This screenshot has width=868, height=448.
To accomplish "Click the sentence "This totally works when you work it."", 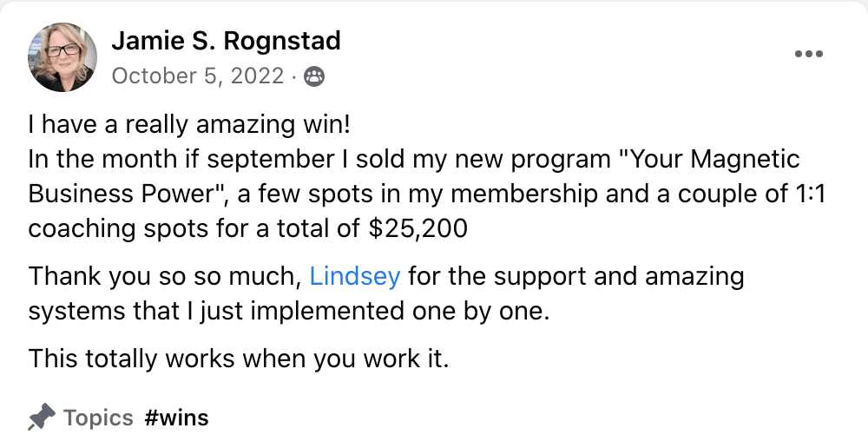I will [x=238, y=359].
